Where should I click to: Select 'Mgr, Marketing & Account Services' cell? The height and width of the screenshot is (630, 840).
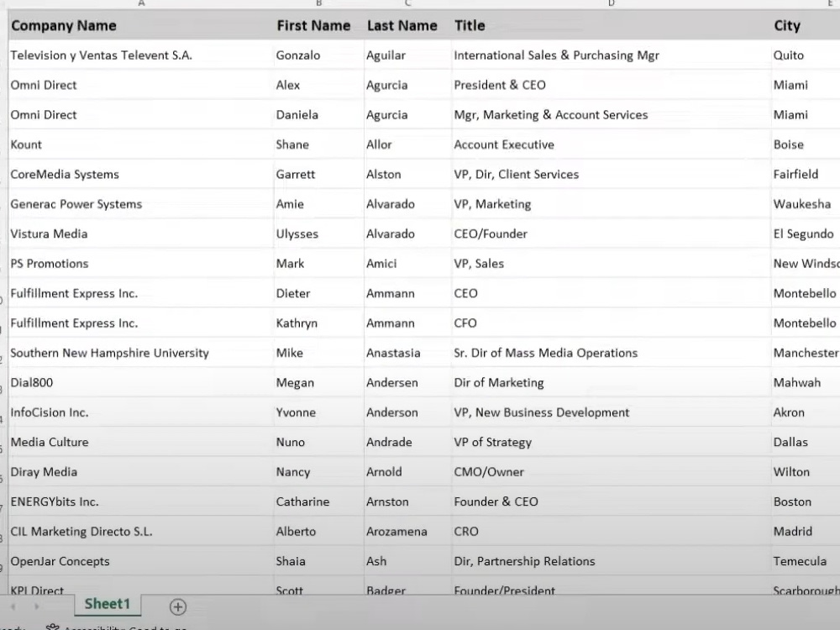(x=611, y=114)
